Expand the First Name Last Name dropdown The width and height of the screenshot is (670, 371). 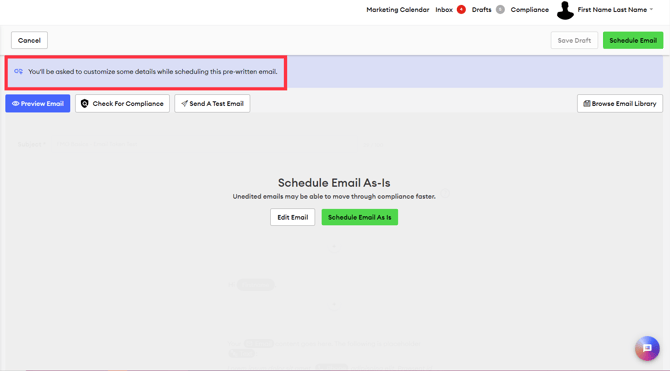tap(615, 9)
